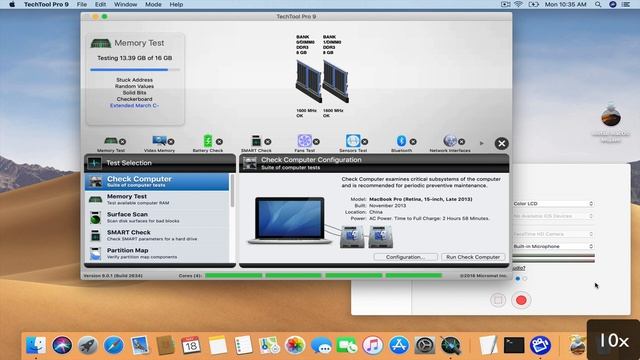Remove Sensors Test from the queue

(x=364, y=142)
